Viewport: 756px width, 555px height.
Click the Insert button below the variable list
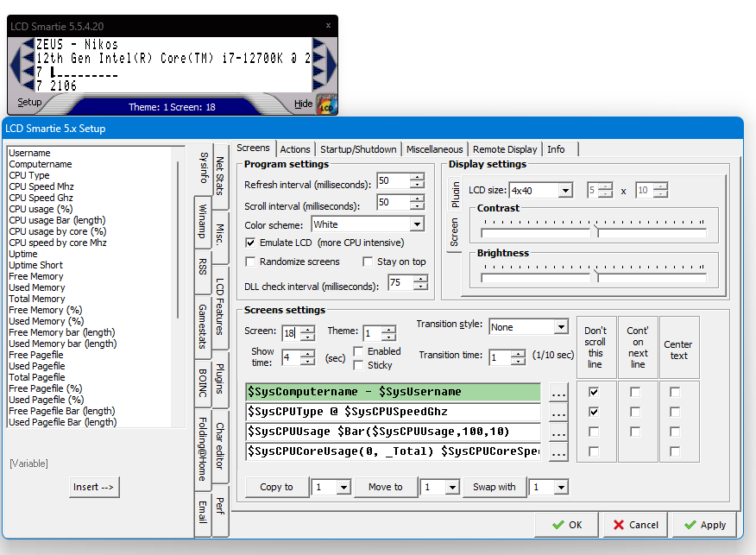(x=93, y=487)
